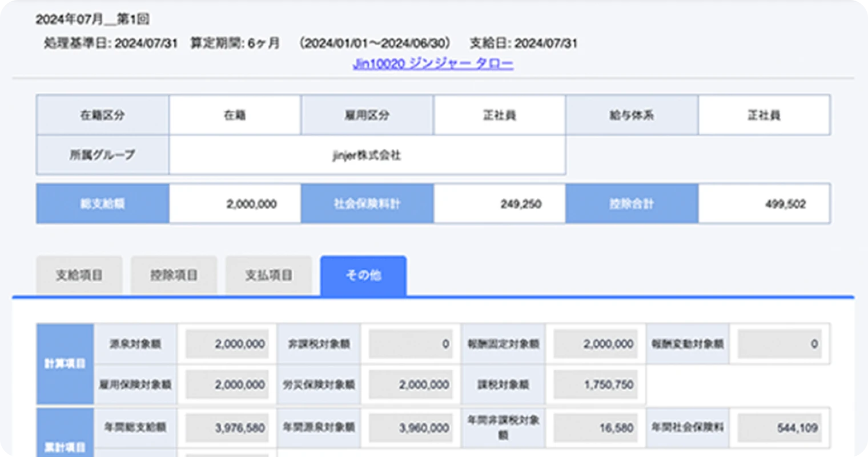Open the Jin10020 ジンジャー タロー employee link
The width and height of the screenshot is (868, 457).
pos(433,64)
